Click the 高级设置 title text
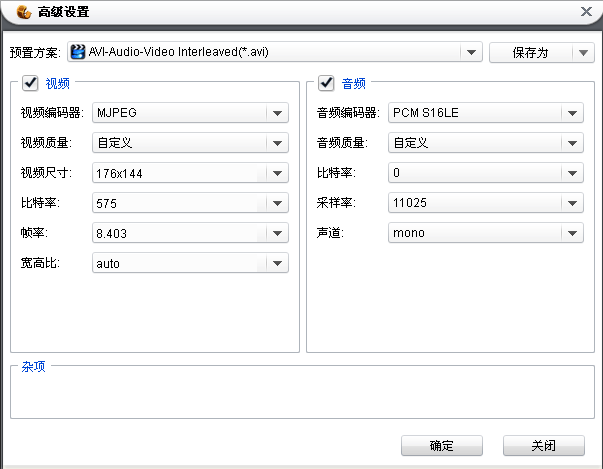603x469 pixels. click(x=63, y=12)
